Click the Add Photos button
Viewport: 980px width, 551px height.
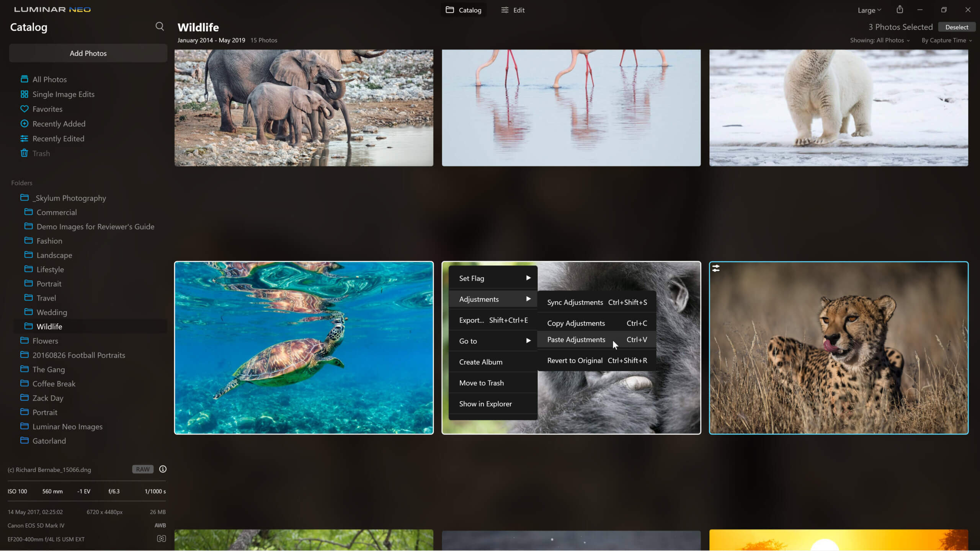click(x=88, y=53)
